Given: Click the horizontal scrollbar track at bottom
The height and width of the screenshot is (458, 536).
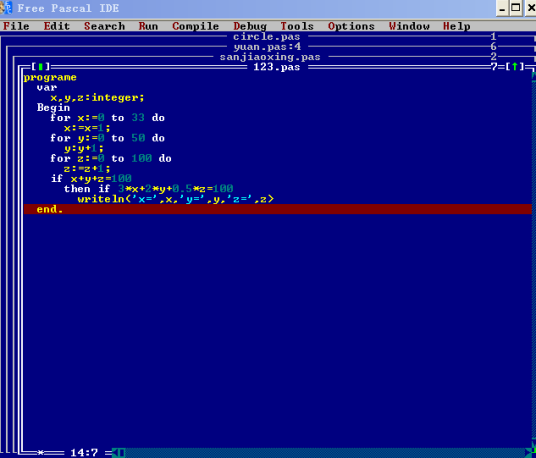Looking at the screenshot, I should [x=325, y=453].
